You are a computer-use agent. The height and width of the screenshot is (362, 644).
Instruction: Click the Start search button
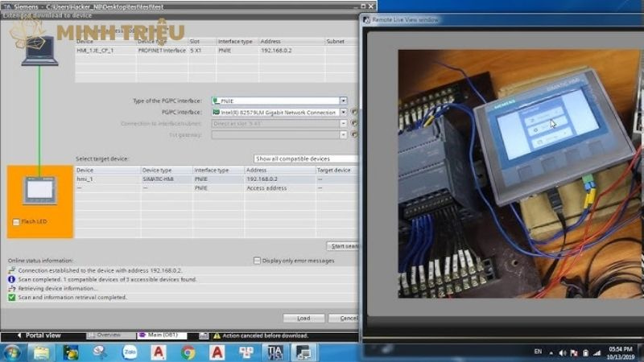(343, 245)
